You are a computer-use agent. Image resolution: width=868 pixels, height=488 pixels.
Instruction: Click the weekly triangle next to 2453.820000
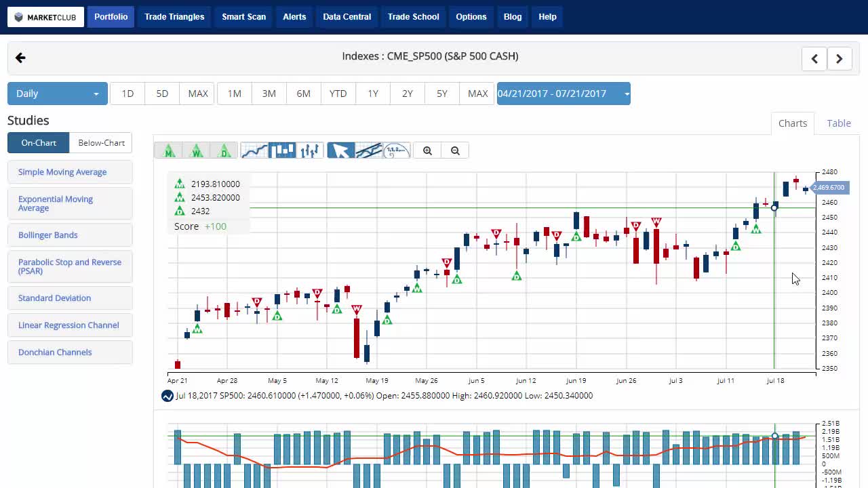click(x=180, y=197)
